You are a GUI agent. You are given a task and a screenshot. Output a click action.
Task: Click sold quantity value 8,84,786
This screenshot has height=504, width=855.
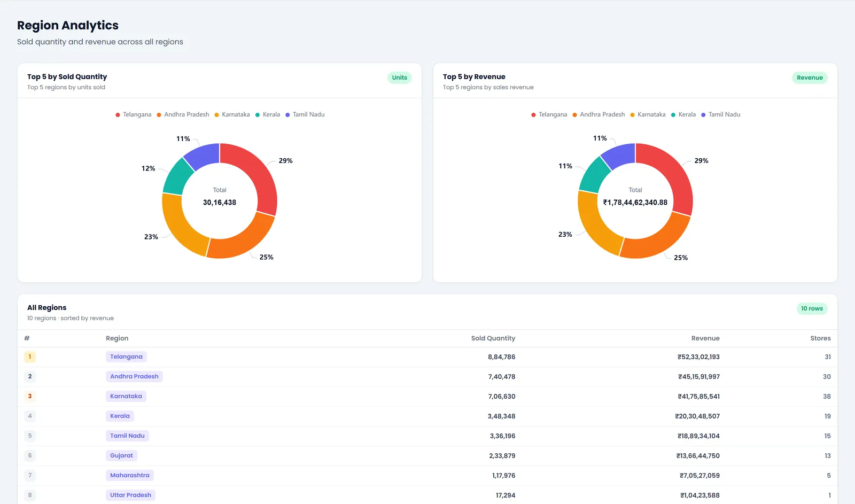click(x=501, y=357)
